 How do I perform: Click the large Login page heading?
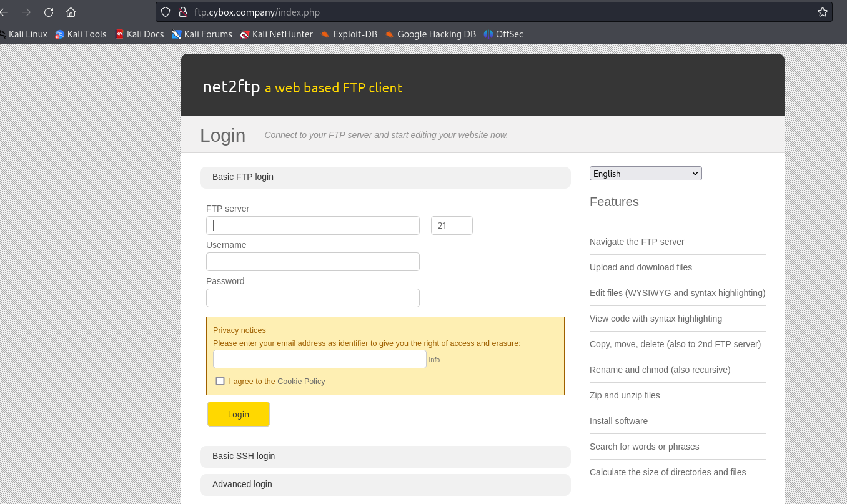pos(223,136)
